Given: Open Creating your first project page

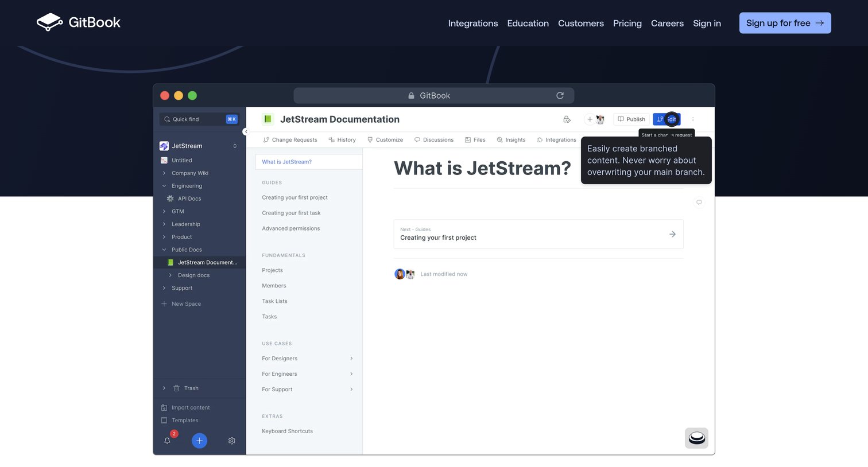Looking at the screenshot, I should [x=294, y=197].
